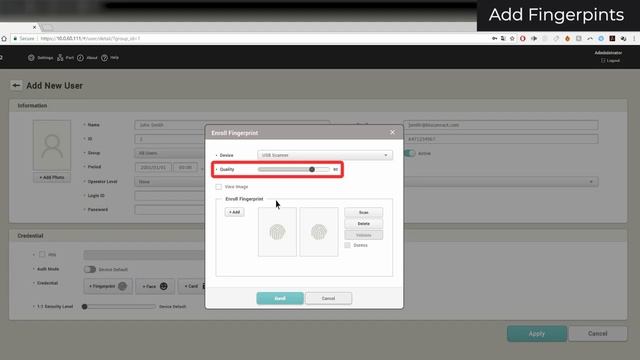Go back using the arrow beside Add New User

coord(16,85)
